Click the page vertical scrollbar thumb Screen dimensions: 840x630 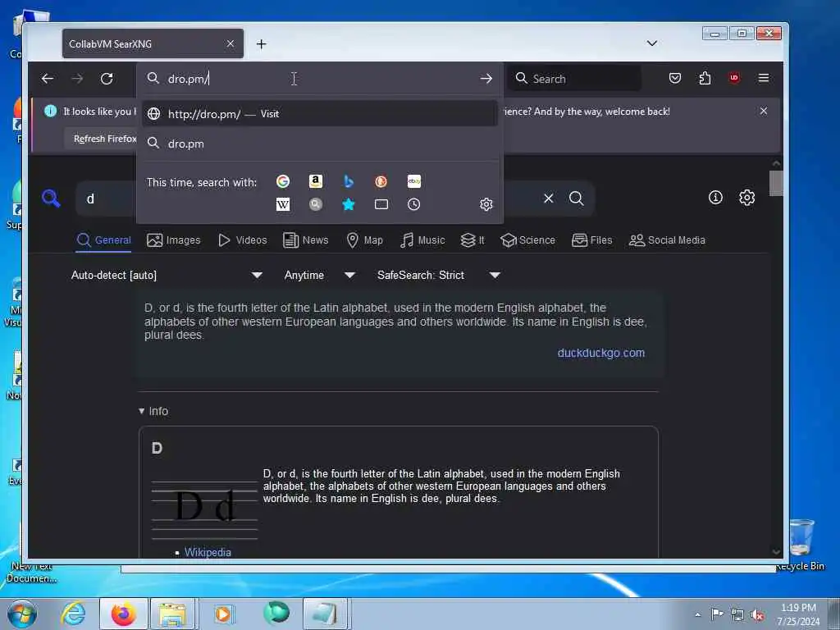(x=776, y=183)
